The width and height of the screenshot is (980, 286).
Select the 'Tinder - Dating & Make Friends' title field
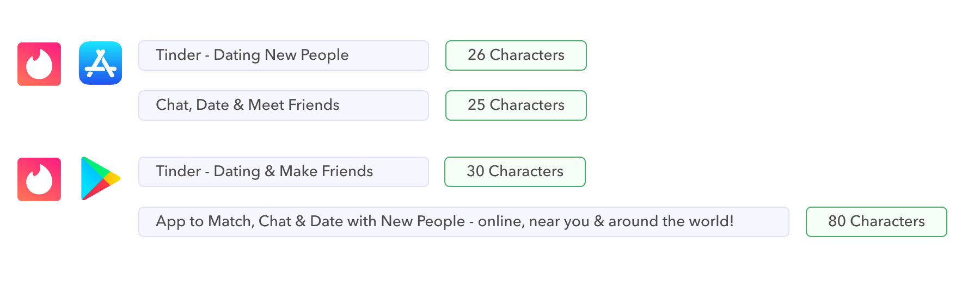click(x=283, y=172)
